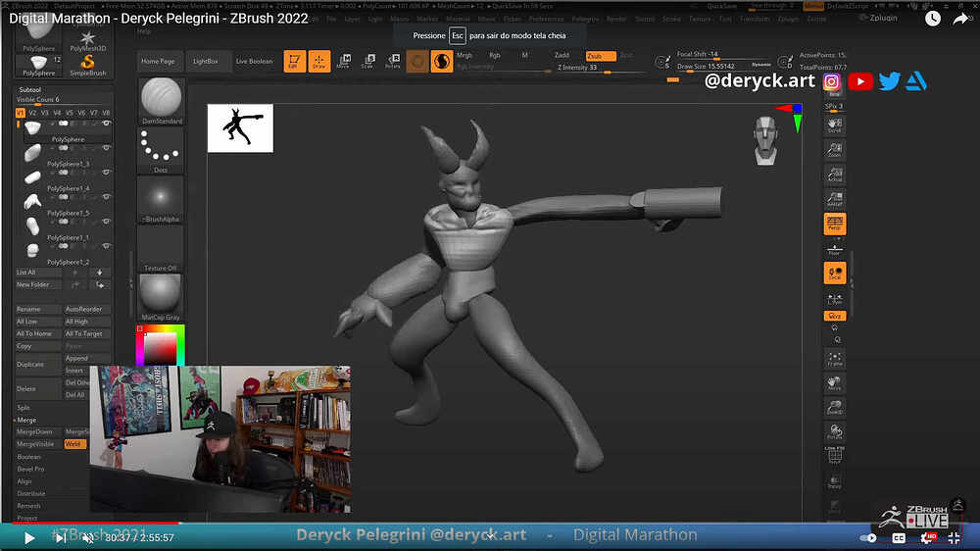The height and width of the screenshot is (551, 980).
Task: Activate Edit mode button in top shelf
Action: click(x=294, y=62)
